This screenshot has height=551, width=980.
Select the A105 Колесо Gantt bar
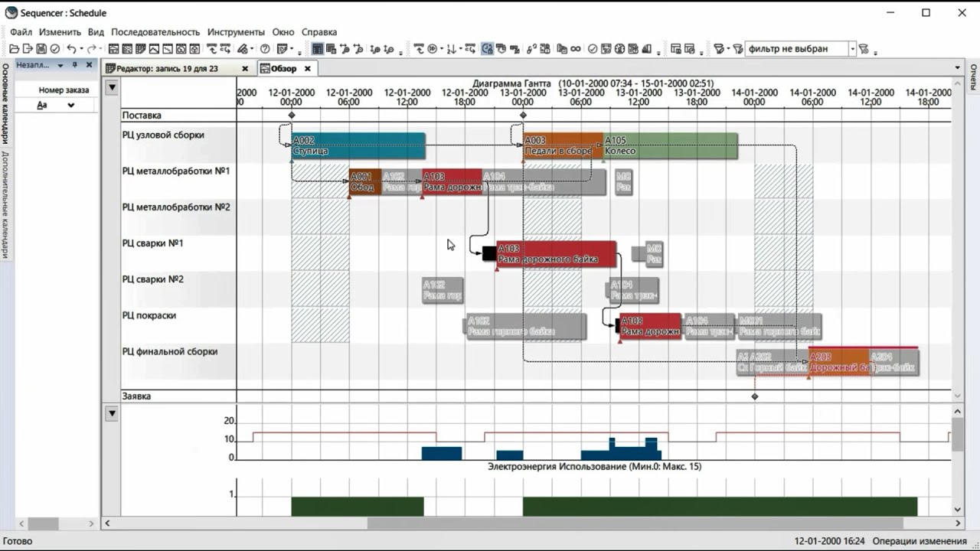[x=670, y=145]
